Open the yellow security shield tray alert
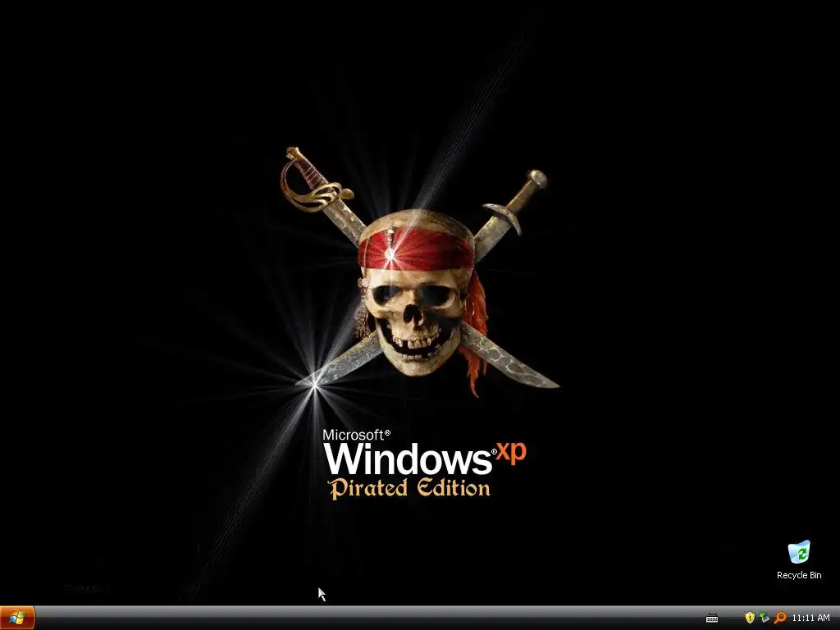The image size is (840, 630). (x=750, y=618)
